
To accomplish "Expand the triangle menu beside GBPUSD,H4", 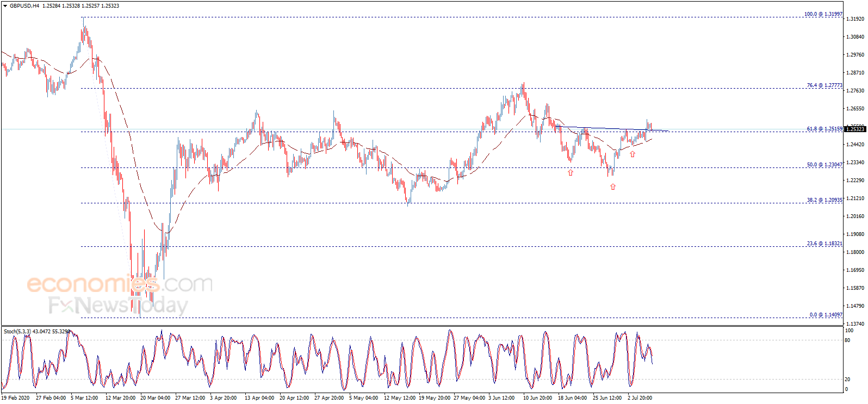I will point(5,5).
